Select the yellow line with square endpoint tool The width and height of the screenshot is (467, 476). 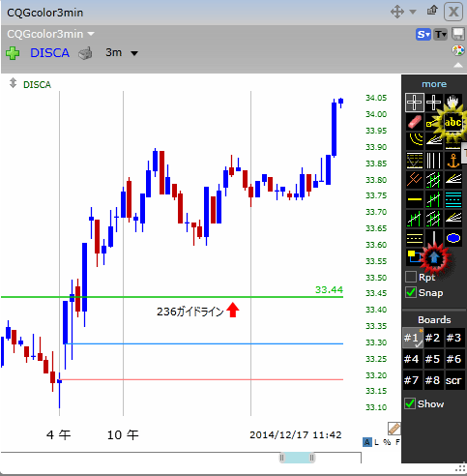(432, 122)
